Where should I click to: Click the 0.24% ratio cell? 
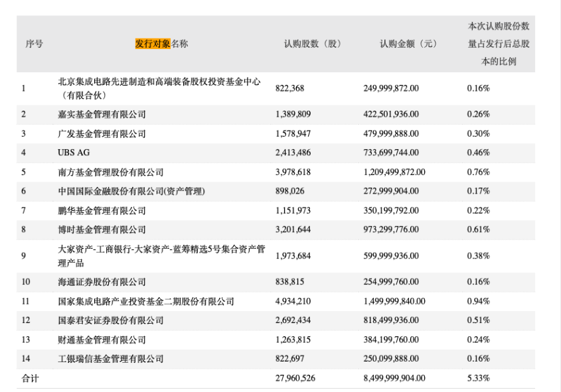point(479,340)
